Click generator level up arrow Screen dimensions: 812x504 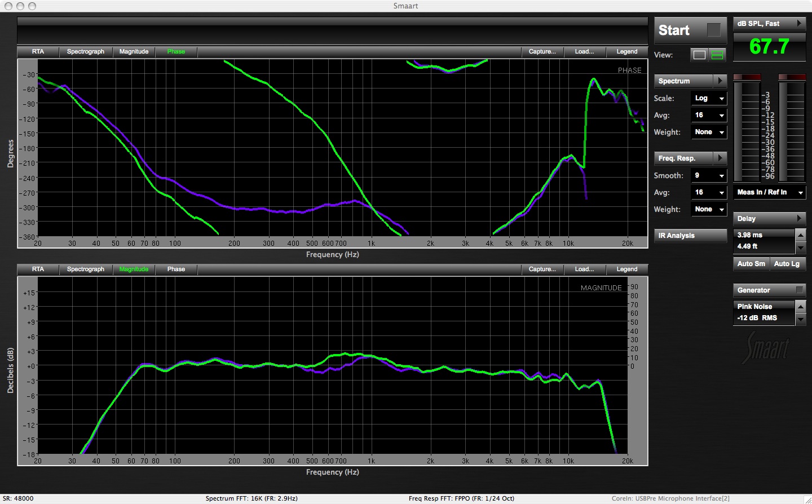(x=800, y=306)
